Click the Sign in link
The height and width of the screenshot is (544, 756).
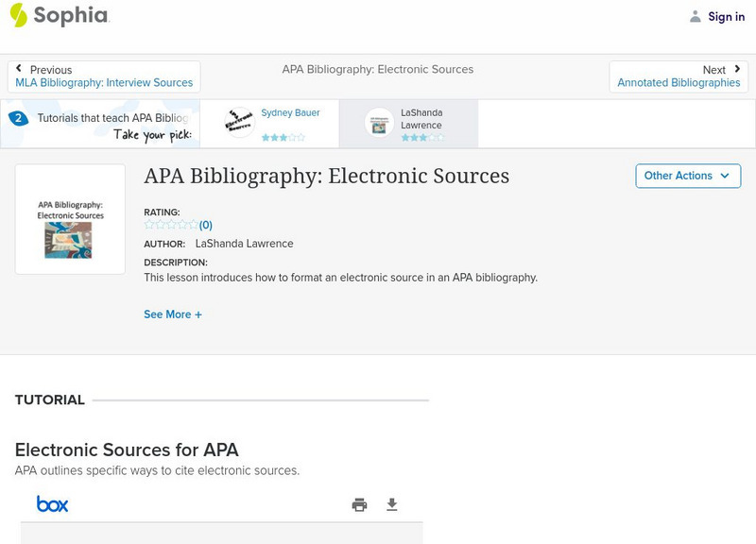coord(726,16)
